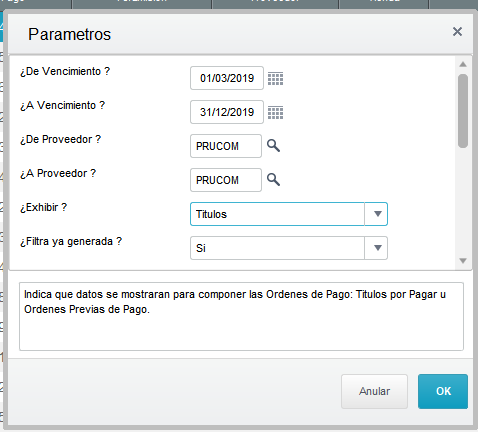Open calendar picker for A Vencimiento
Image resolution: width=478 pixels, height=432 pixels.
pyautogui.click(x=276, y=113)
